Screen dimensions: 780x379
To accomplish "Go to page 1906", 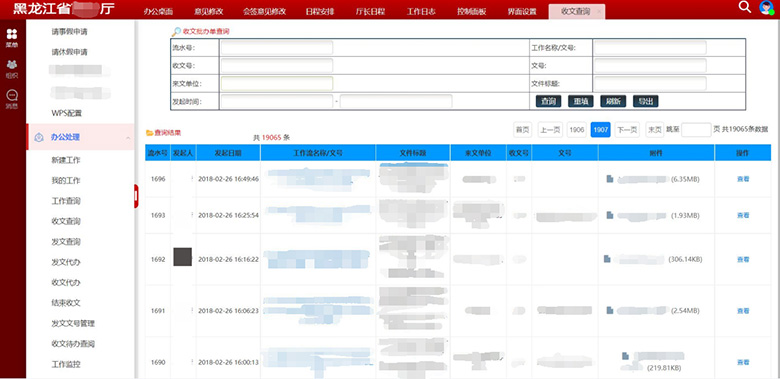I will click(x=577, y=130).
